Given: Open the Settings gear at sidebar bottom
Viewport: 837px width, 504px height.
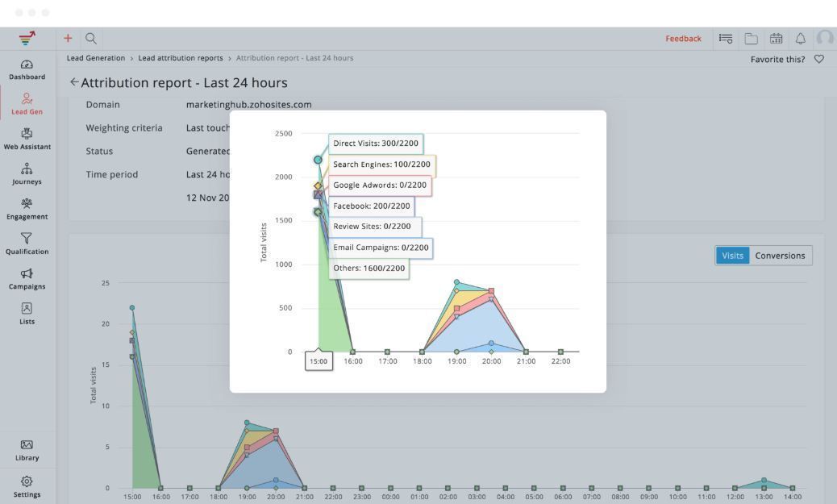Looking at the screenshot, I should (27, 487).
